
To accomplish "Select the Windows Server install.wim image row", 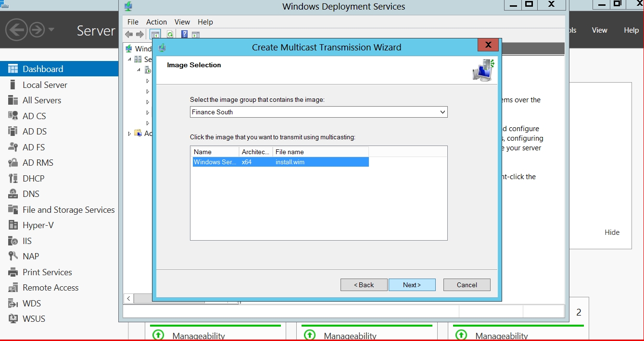I will click(x=280, y=162).
